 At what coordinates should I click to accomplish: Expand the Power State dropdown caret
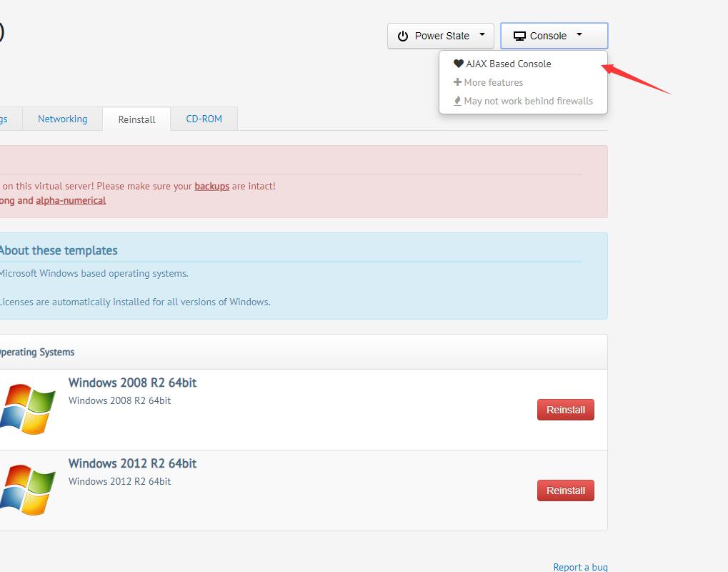[x=482, y=34]
